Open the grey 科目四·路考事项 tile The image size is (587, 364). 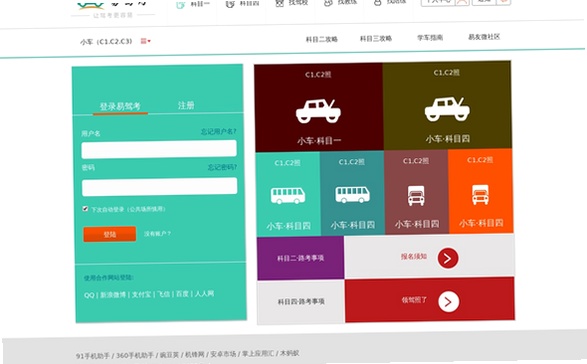pyautogui.click(x=301, y=302)
